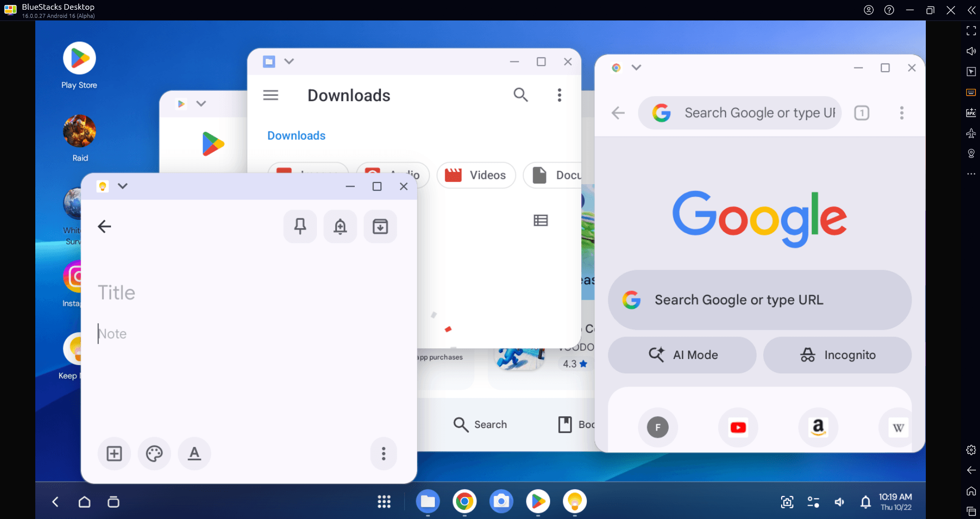Click the Keep note Title field
Viewport: 980px width, 519px height.
click(117, 292)
